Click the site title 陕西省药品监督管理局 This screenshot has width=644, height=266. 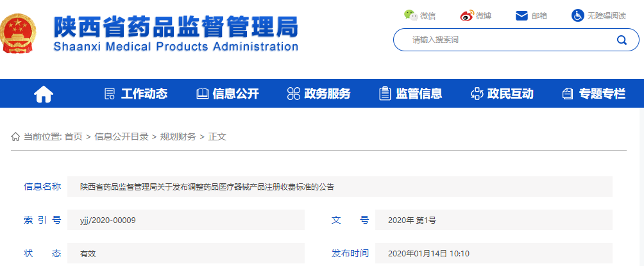176,26
